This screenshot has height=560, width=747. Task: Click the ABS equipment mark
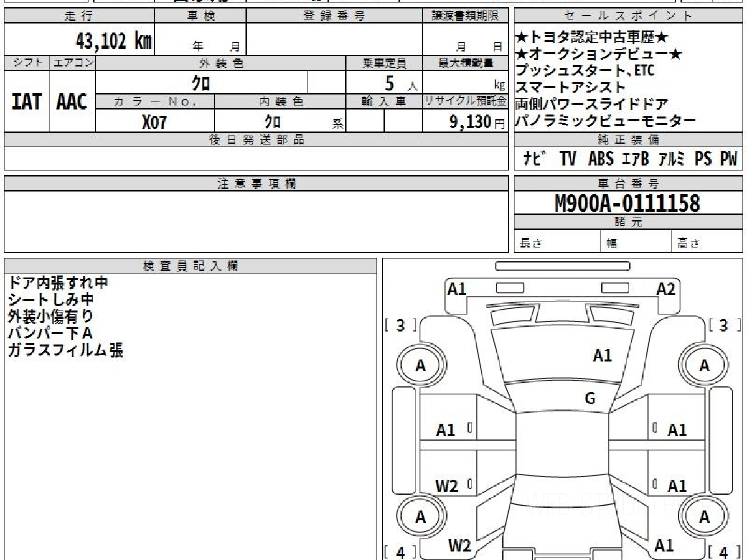click(601, 159)
